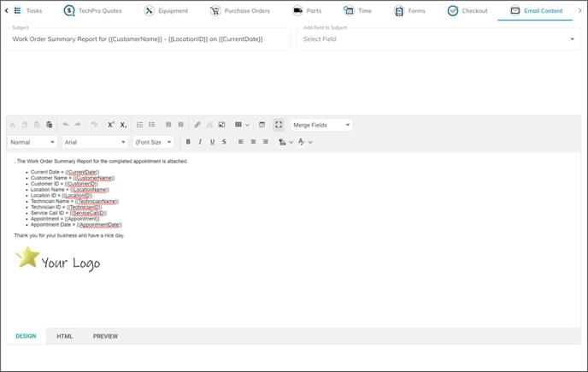Click the Cut icon in editor toolbar
588x372 pixels.
12,125
